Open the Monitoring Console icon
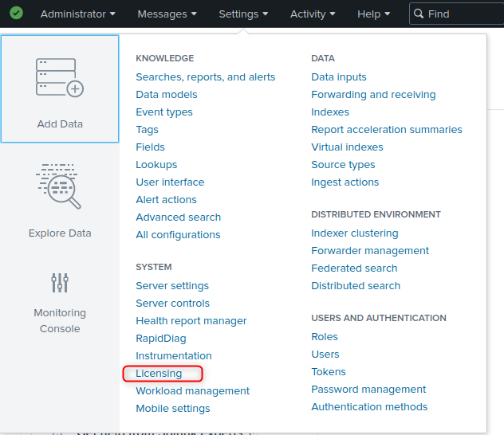The height and width of the screenshot is (435, 504). [60, 283]
